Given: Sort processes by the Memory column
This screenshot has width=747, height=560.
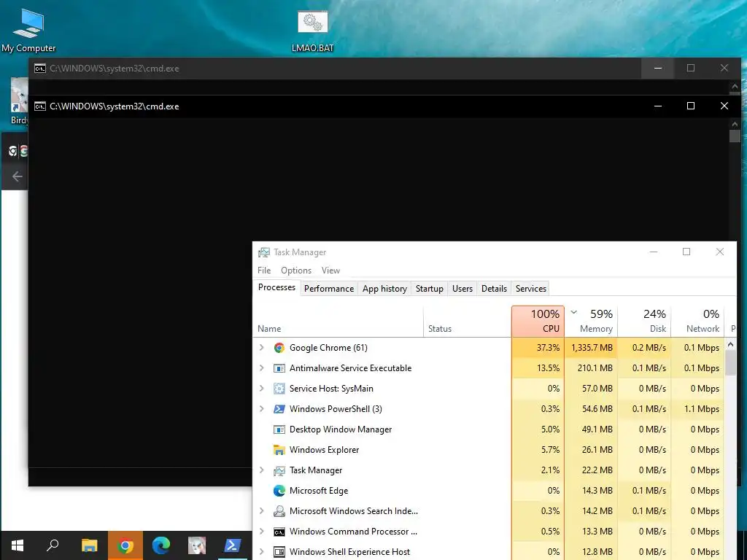Looking at the screenshot, I should [x=591, y=322].
